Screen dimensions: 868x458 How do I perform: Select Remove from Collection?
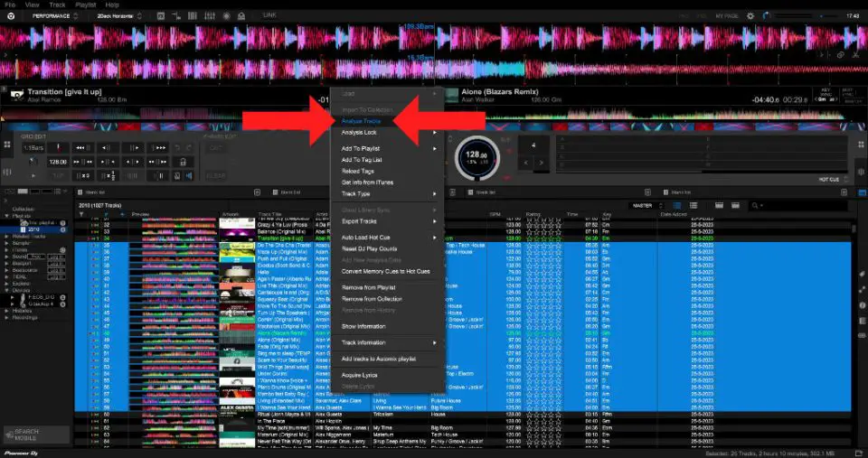[372, 299]
